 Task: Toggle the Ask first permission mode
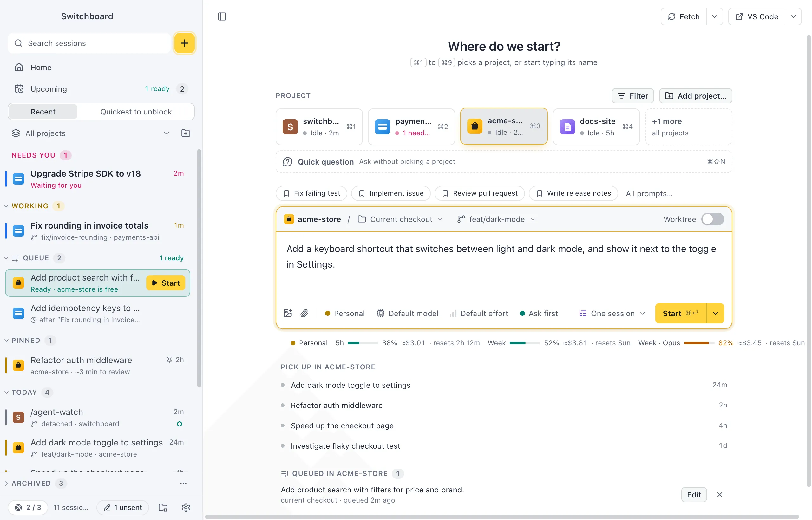click(x=539, y=313)
